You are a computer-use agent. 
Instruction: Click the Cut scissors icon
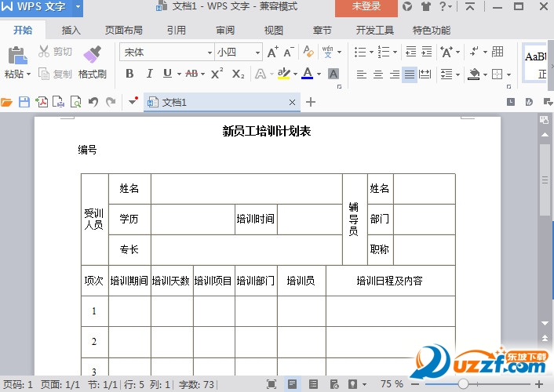point(44,52)
